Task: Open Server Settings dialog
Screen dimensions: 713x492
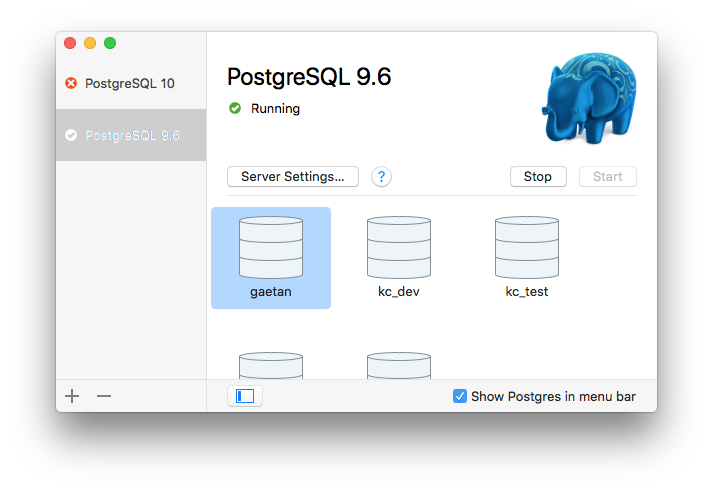Action: click(293, 177)
